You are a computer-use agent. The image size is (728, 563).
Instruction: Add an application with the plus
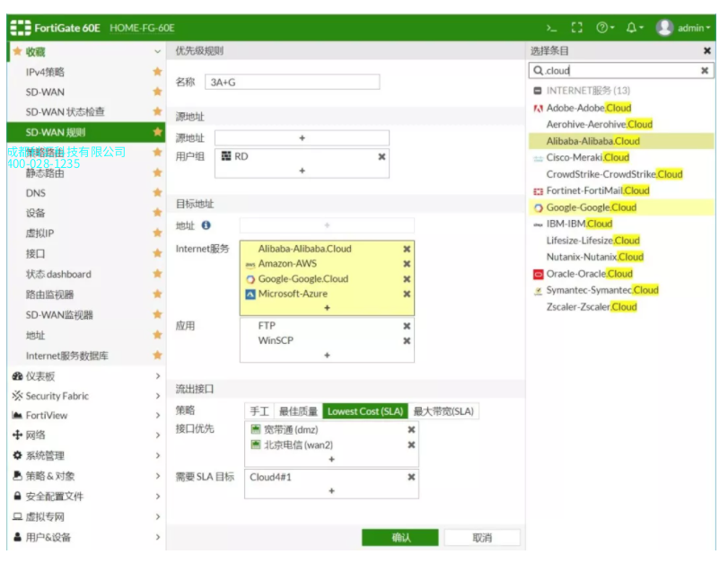[x=327, y=355]
